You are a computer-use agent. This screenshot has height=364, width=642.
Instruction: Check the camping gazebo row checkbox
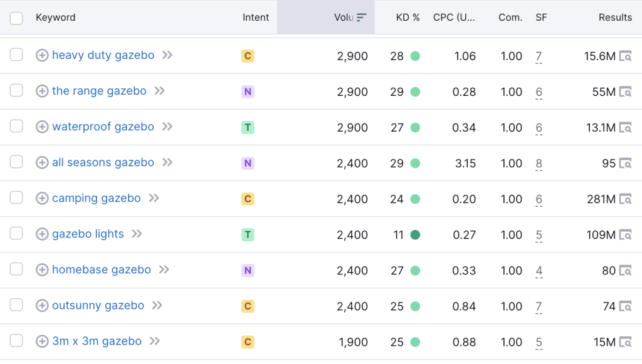coord(16,197)
